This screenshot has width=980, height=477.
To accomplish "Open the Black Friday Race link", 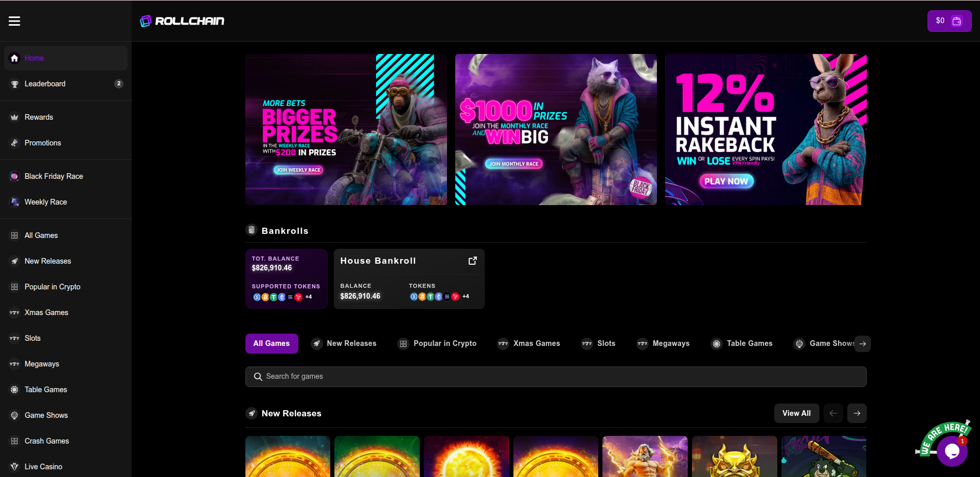I will 54,176.
